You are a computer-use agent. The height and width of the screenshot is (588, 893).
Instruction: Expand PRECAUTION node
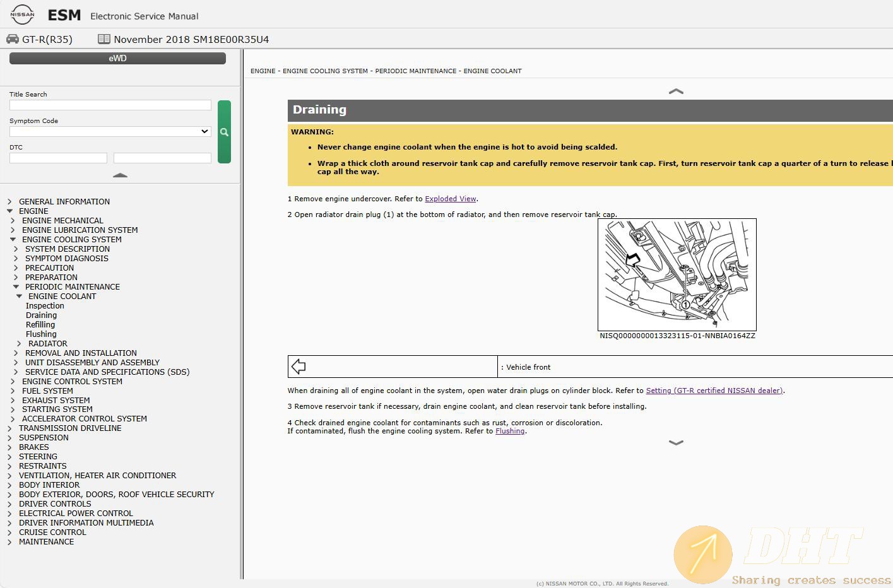click(x=16, y=268)
